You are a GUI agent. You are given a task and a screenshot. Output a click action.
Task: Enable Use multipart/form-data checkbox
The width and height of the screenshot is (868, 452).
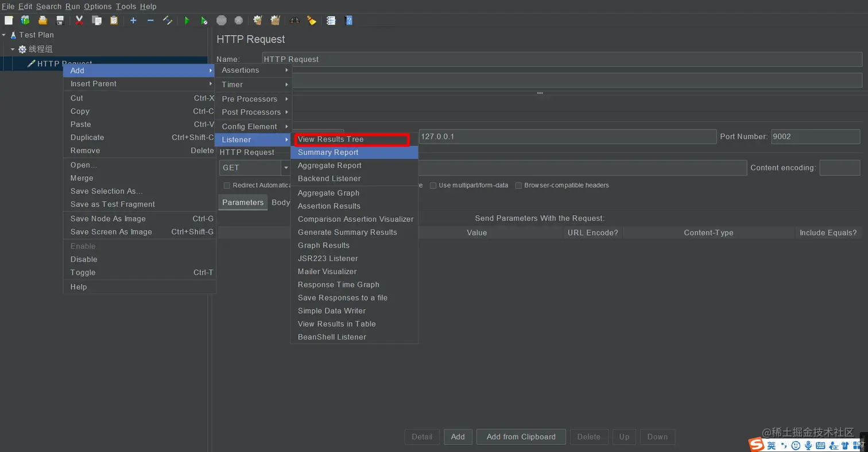click(x=433, y=185)
